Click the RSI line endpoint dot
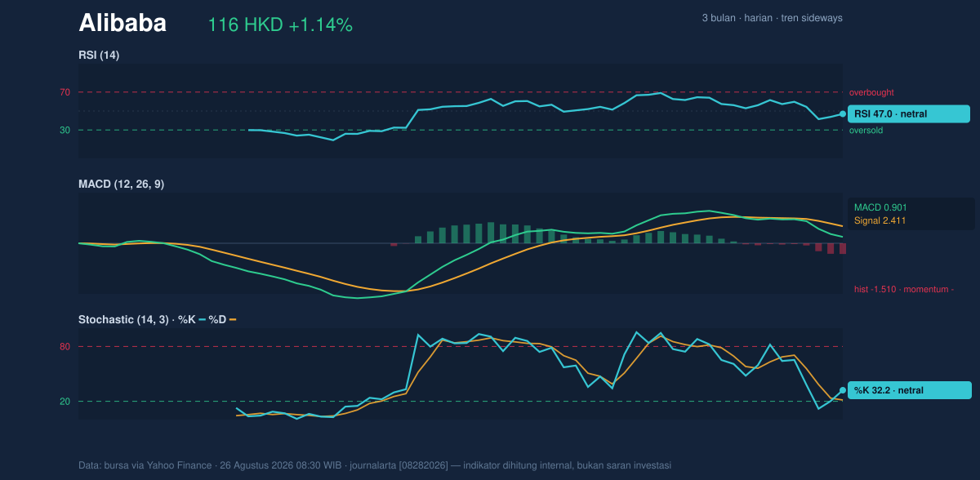Screen dimensions: 980x480 (843, 114)
